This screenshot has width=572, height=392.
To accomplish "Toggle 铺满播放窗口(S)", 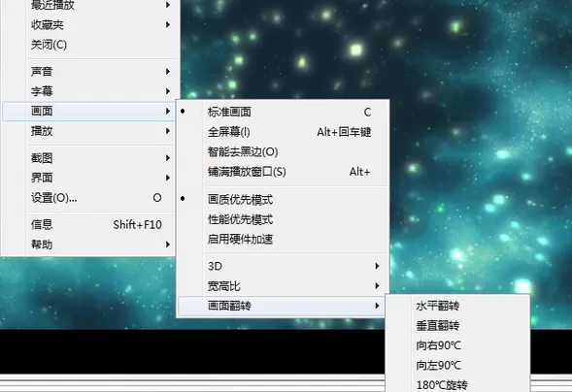I will [283, 172].
